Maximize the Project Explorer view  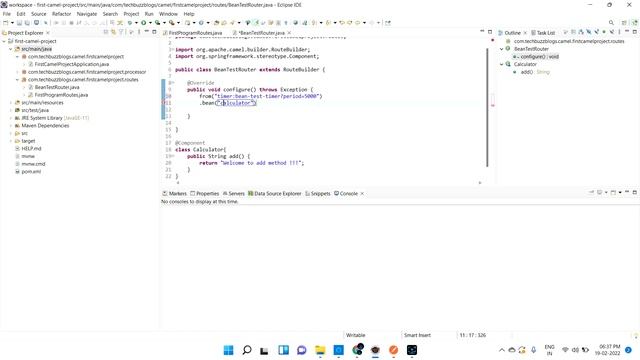point(154,32)
